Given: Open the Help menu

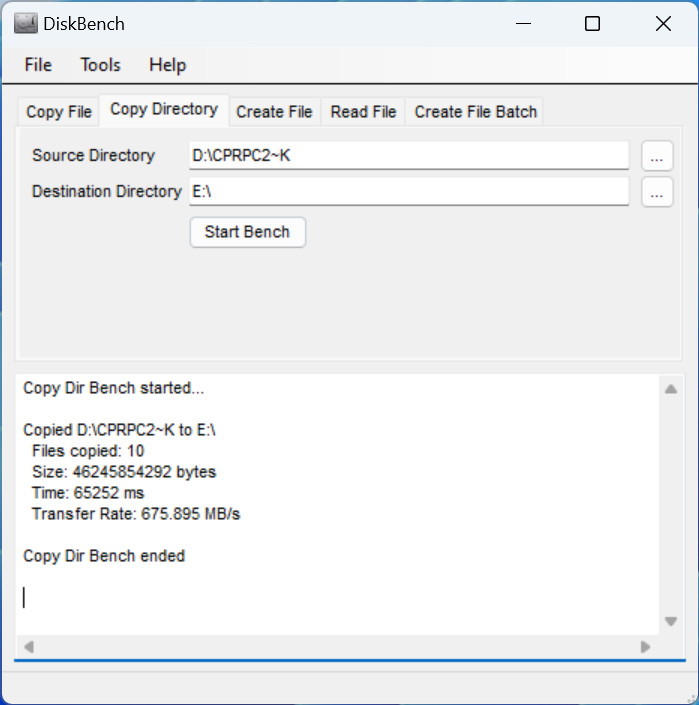Looking at the screenshot, I should pos(167,65).
